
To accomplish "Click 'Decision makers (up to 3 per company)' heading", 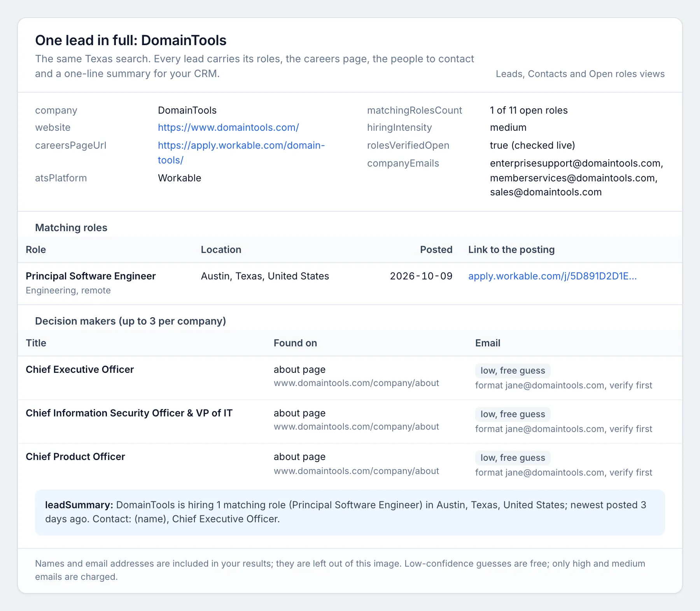I will [x=131, y=321].
